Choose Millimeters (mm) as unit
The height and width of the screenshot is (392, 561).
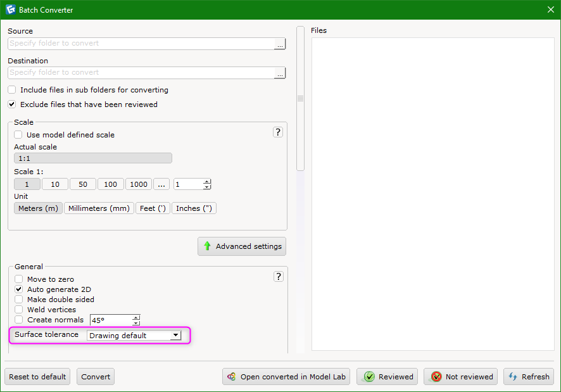[99, 208]
